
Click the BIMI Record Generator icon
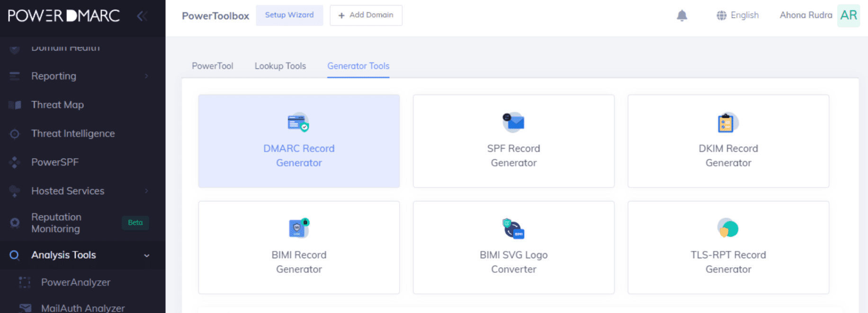point(298,228)
